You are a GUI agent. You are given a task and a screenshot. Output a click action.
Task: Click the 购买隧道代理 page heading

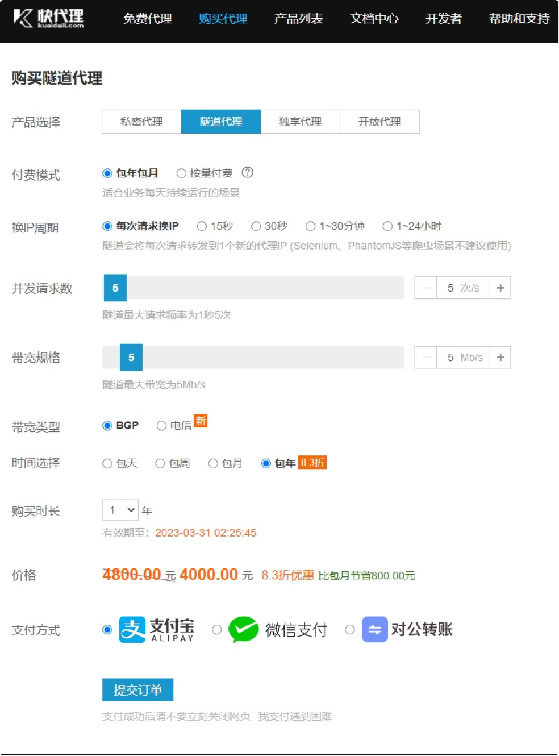click(57, 78)
